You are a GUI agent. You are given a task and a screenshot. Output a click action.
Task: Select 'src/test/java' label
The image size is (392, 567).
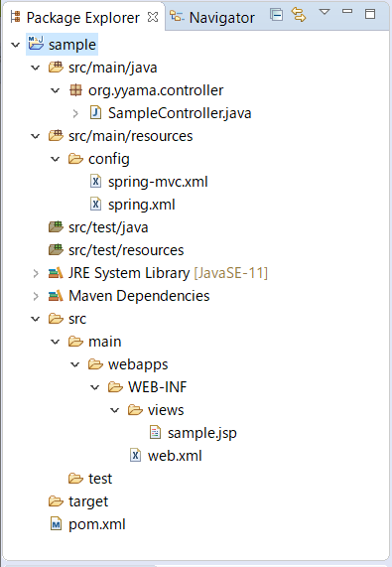108,227
